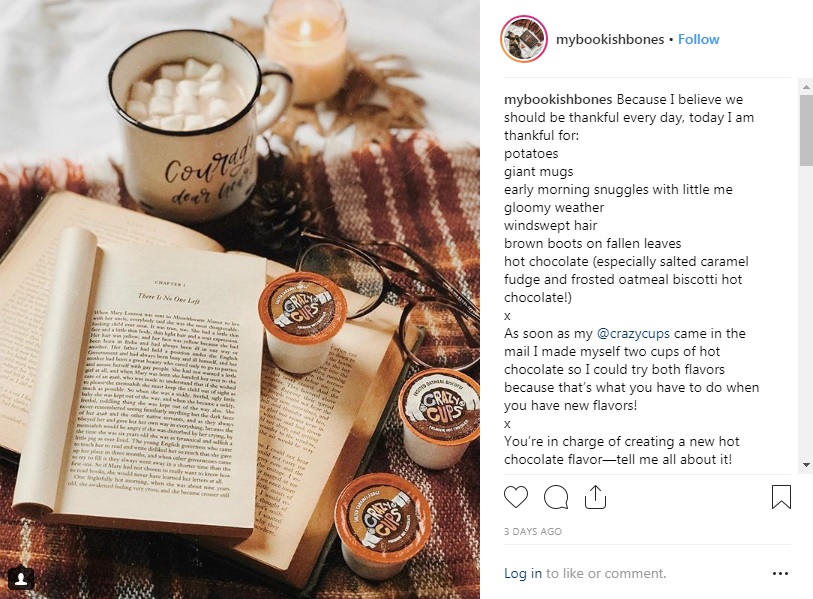
Task: Open comments via the speech bubble icon
Action: [556, 497]
